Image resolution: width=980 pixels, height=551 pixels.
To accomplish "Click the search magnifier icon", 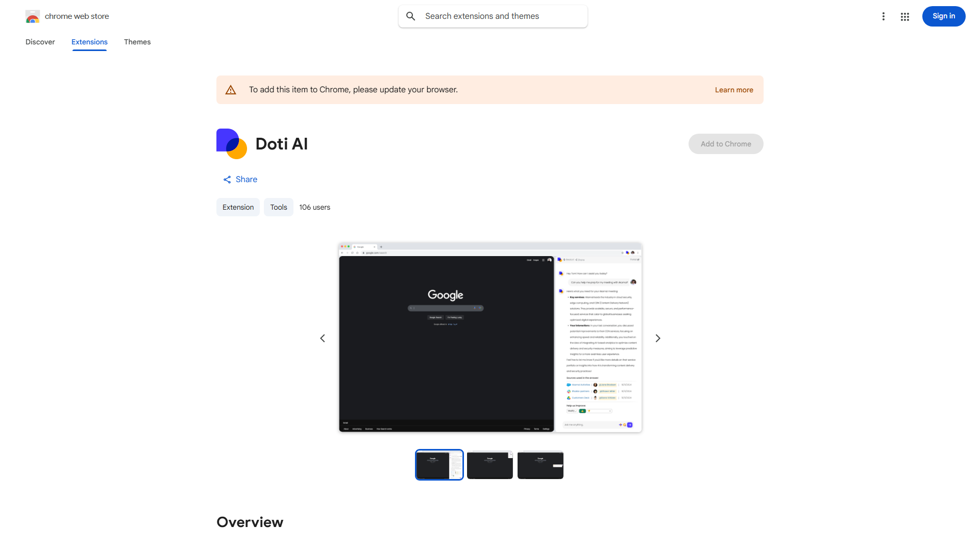I will tap(411, 16).
